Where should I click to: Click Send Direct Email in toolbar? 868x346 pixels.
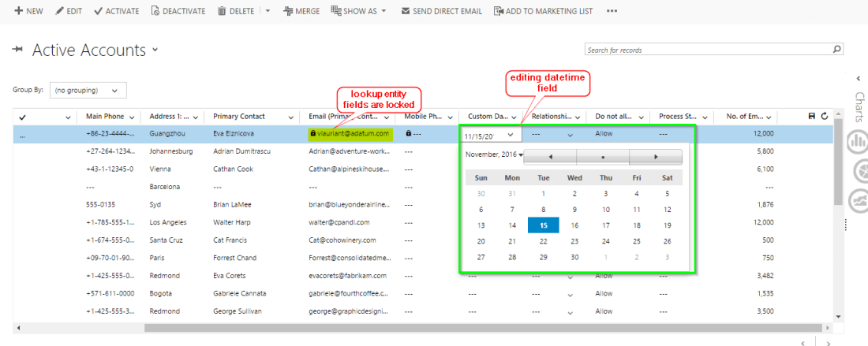441,11
